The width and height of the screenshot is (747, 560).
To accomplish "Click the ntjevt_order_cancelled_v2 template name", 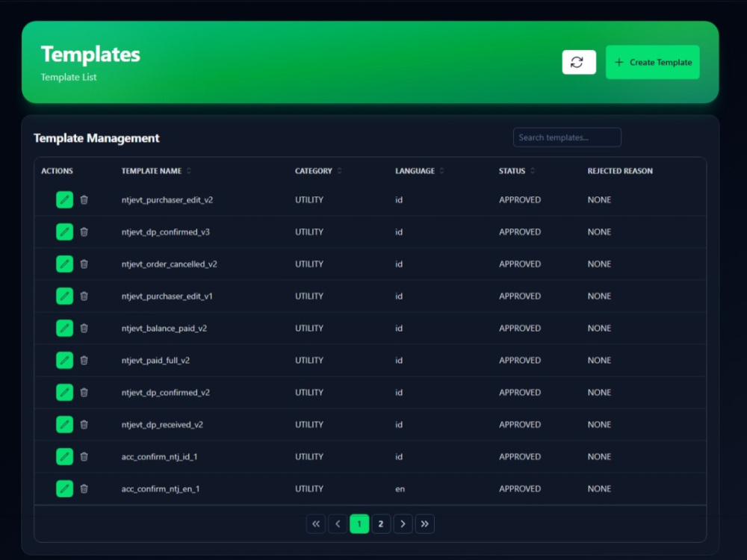I will tap(169, 264).
